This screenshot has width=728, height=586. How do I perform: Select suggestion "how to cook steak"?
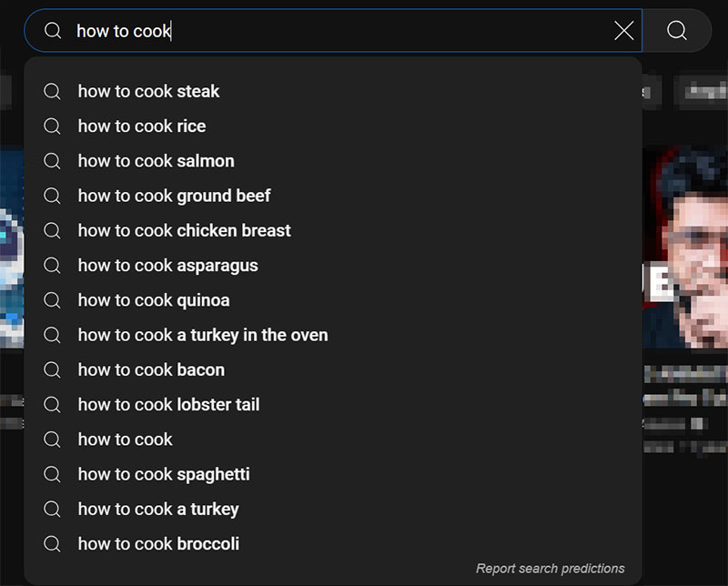pos(148,91)
